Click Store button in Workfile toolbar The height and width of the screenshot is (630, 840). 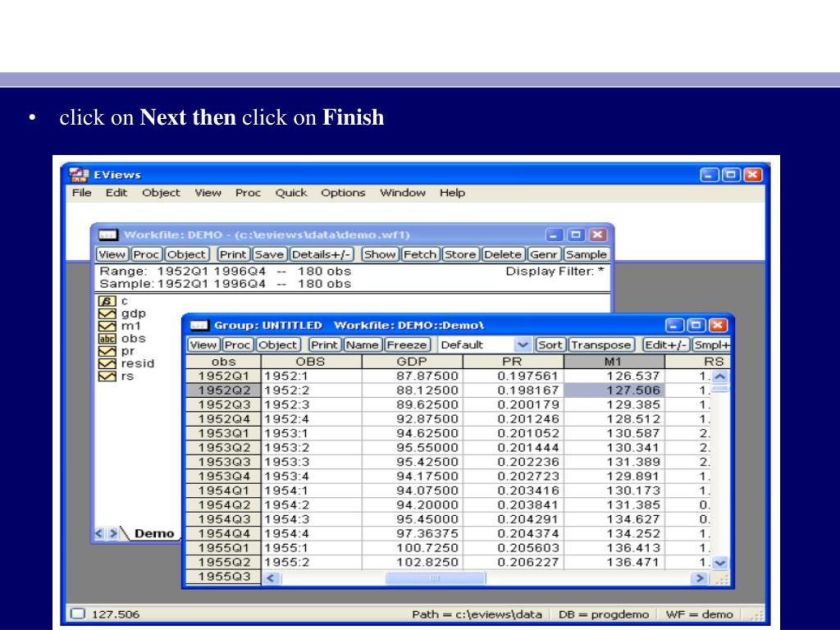[x=460, y=254]
